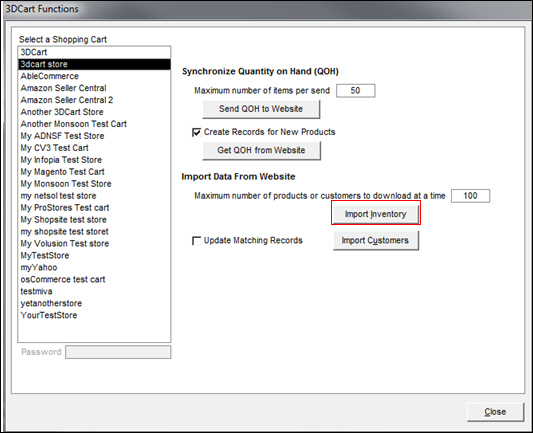
Task: Select myYahoo shopping cart
Action: click(94, 267)
